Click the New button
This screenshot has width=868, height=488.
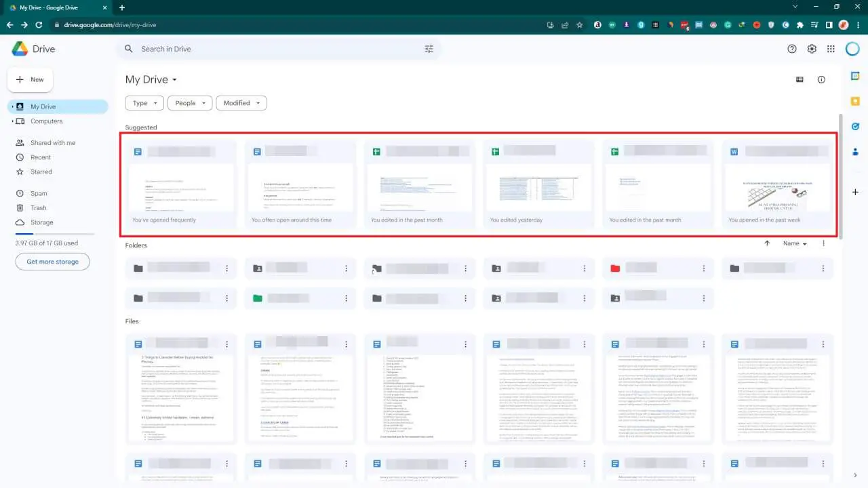(30, 79)
